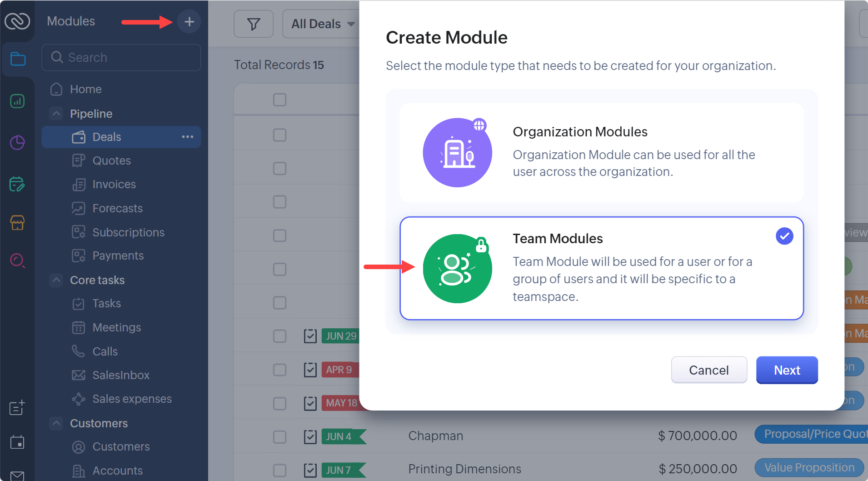Screen dimensions: 868x481
Task: Click Next in the Create Module dialog
Action: (786, 370)
